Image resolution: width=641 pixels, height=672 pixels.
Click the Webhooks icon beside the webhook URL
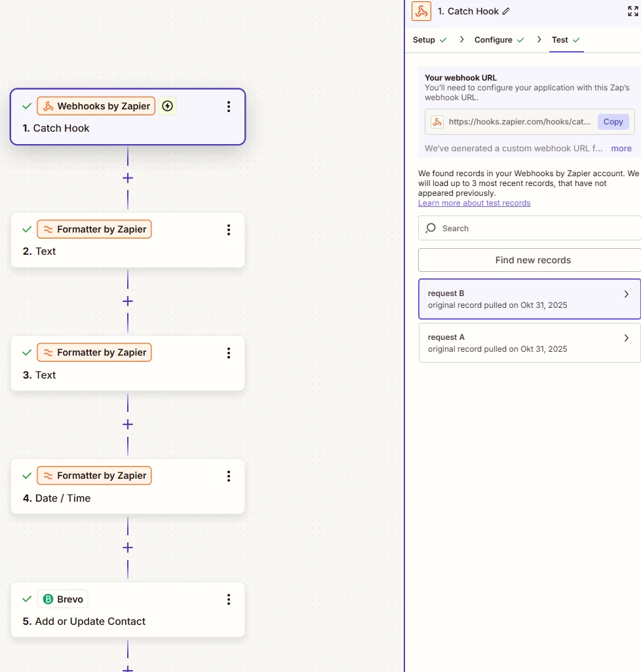[x=437, y=122]
